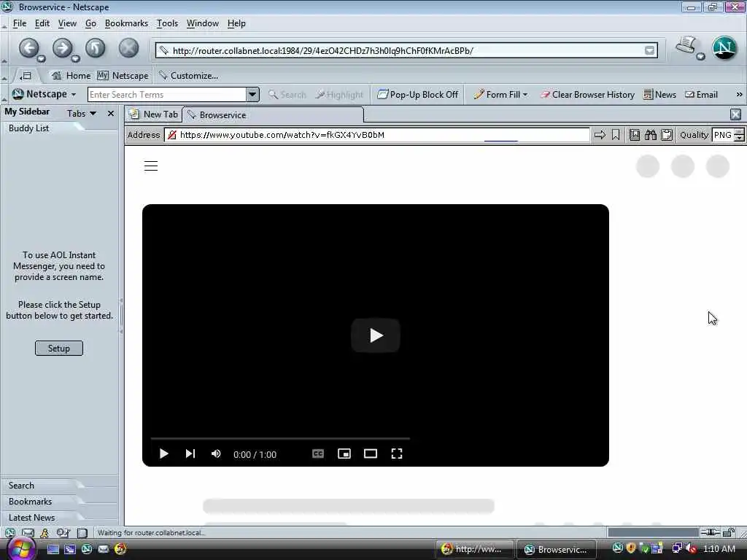Open the My Netscape toolbar link

point(123,76)
